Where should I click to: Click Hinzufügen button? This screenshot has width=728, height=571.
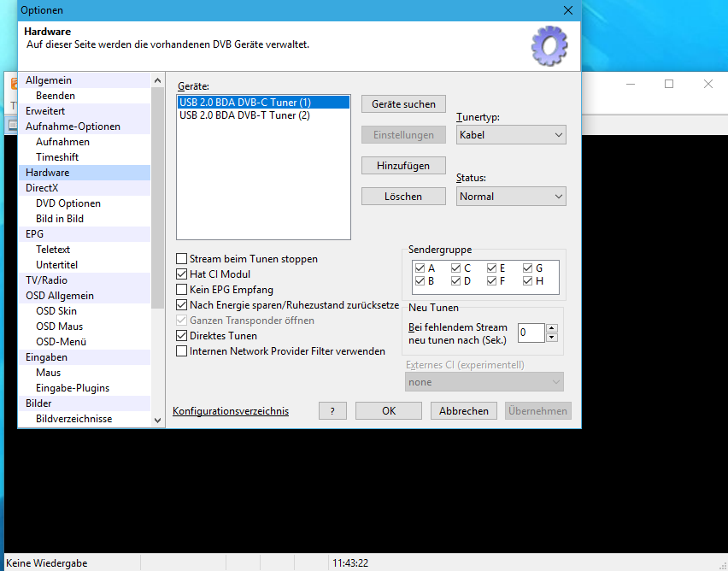403,165
